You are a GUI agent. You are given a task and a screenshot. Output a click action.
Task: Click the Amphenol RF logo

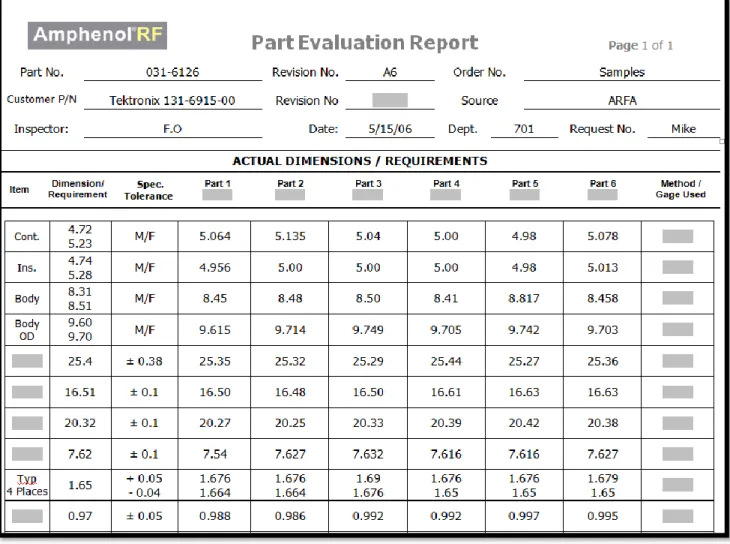click(x=97, y=35)
